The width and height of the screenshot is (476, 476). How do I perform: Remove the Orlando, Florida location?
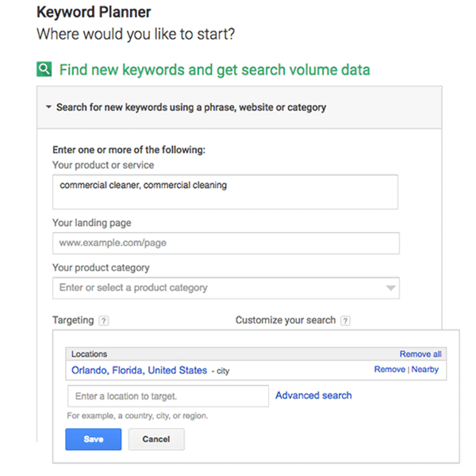(390, 369)
